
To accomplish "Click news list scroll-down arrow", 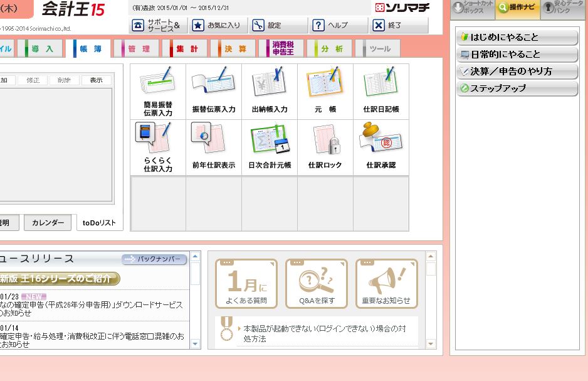I will click(195, 344).
